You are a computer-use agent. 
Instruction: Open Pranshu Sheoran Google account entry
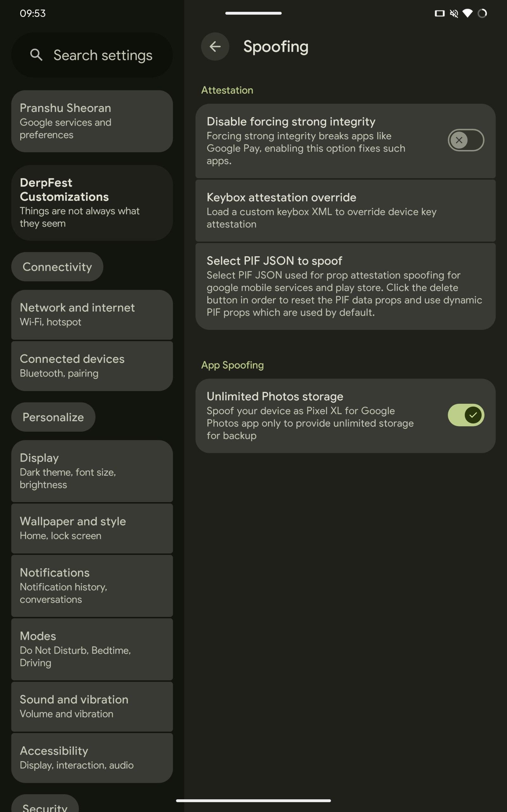(x=92, y=121)
